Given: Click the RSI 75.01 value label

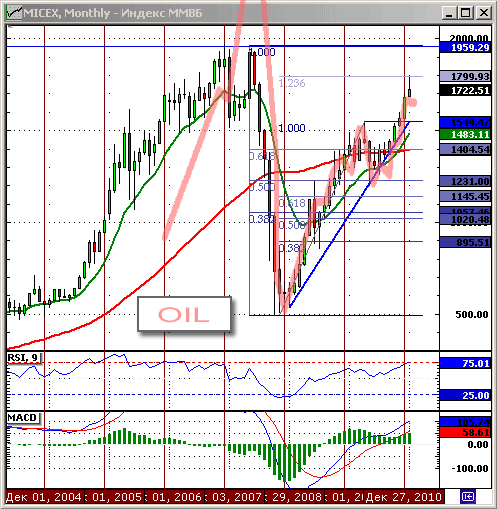Looking at the screenshot, I should tap(465, 363).
